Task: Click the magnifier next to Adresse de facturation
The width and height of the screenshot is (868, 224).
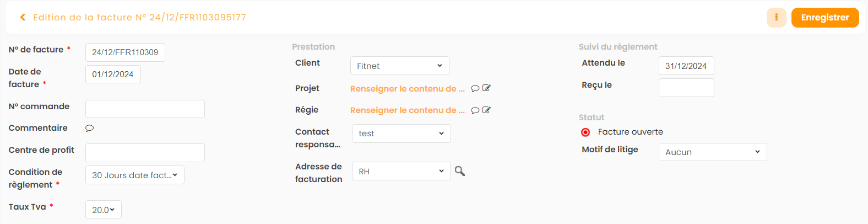Action: click(x=460, y=172)
